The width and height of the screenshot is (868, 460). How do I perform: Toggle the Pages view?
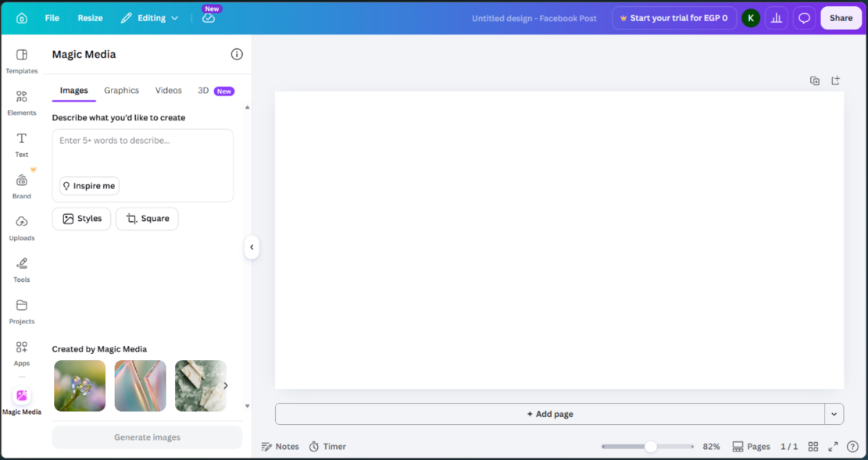point(751,447)
